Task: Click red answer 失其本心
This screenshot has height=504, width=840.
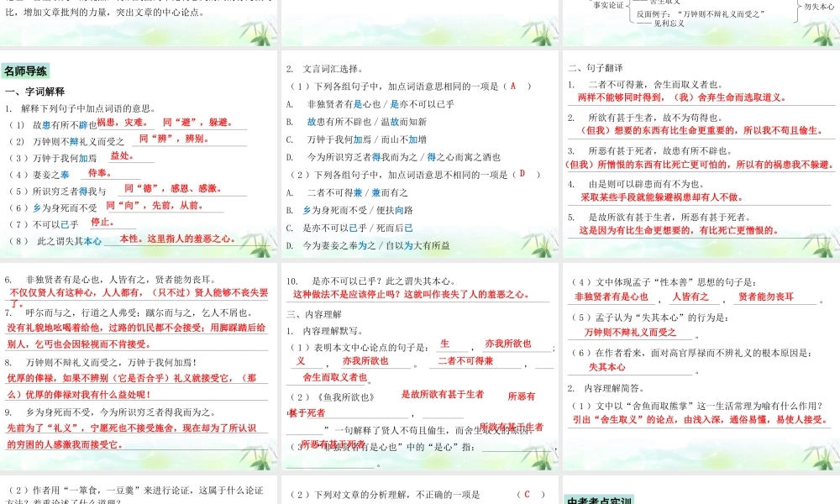Action: [607, 367]
